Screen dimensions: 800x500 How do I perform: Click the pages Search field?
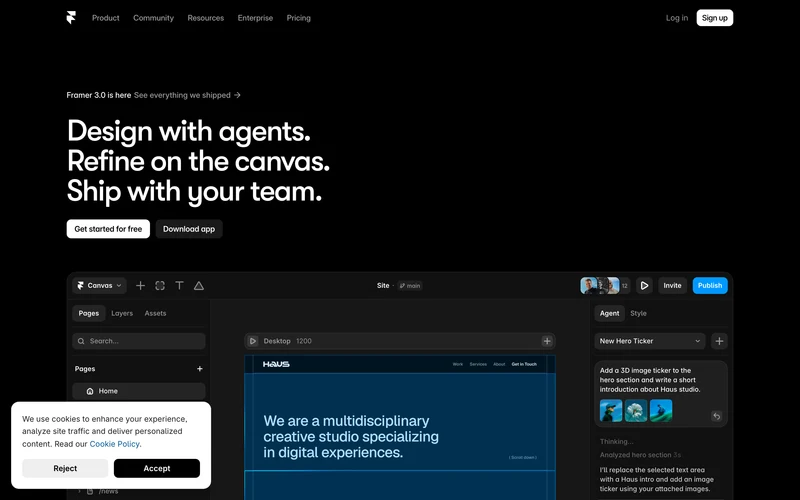tap(139, 341)
